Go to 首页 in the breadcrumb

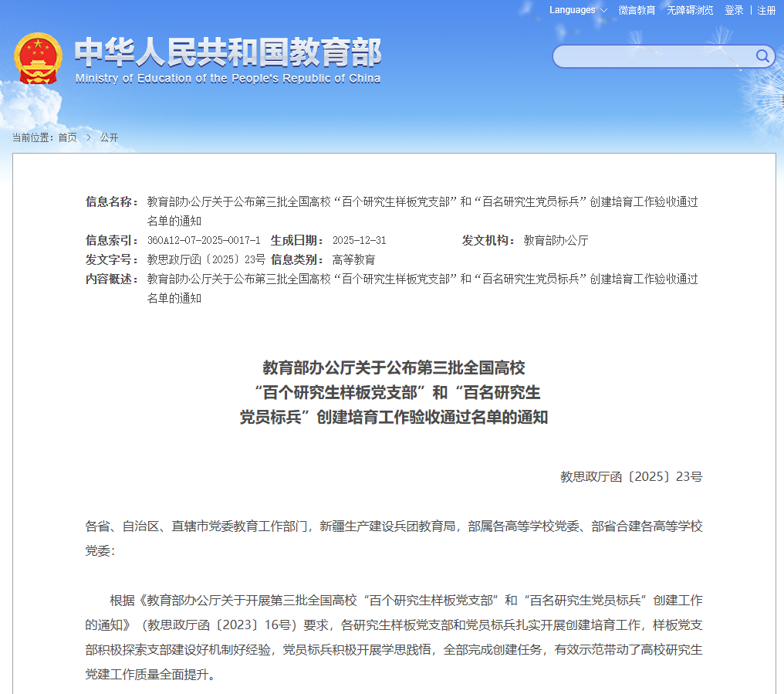[67, 137]
